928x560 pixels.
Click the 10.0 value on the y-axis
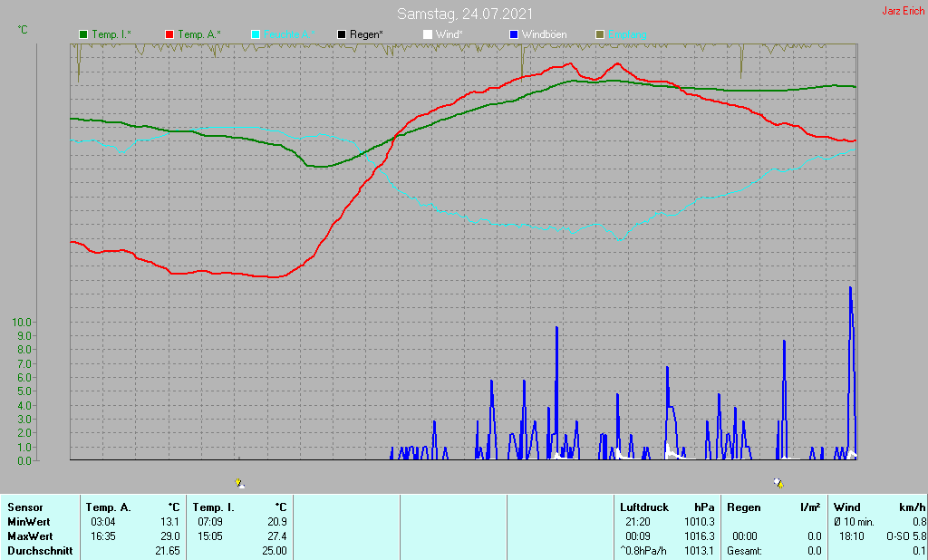coord(22,322)
